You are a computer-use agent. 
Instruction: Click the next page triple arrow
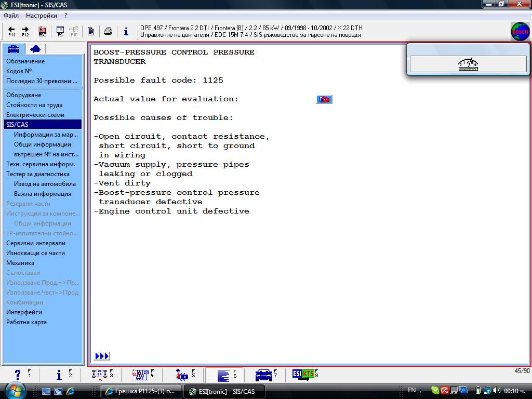tap(102, 356)
